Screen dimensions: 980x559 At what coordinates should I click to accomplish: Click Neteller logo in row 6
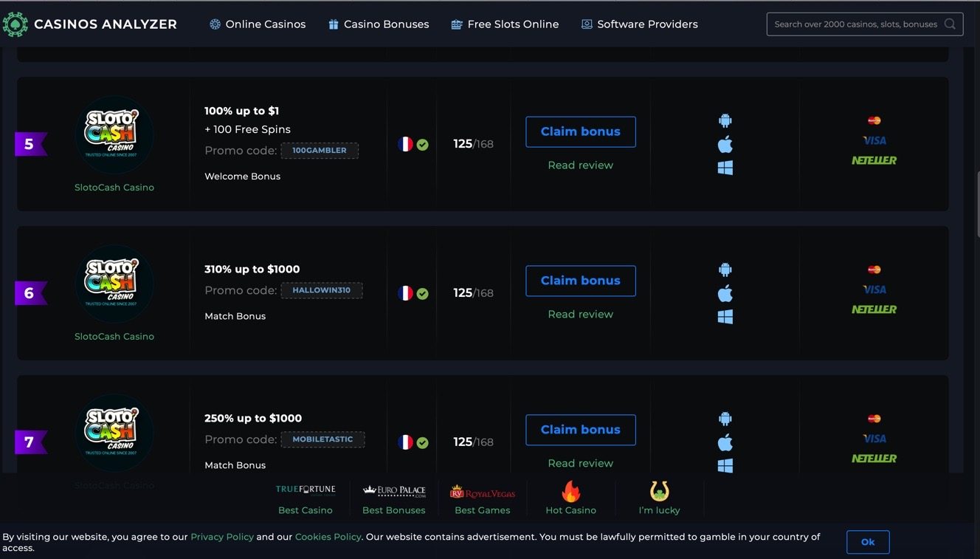[874, 309]
